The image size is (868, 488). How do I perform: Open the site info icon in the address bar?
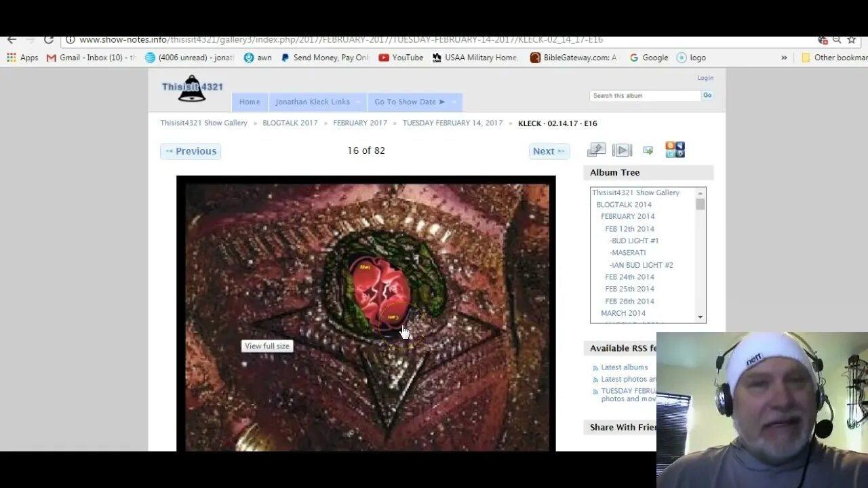pos(70,40)
